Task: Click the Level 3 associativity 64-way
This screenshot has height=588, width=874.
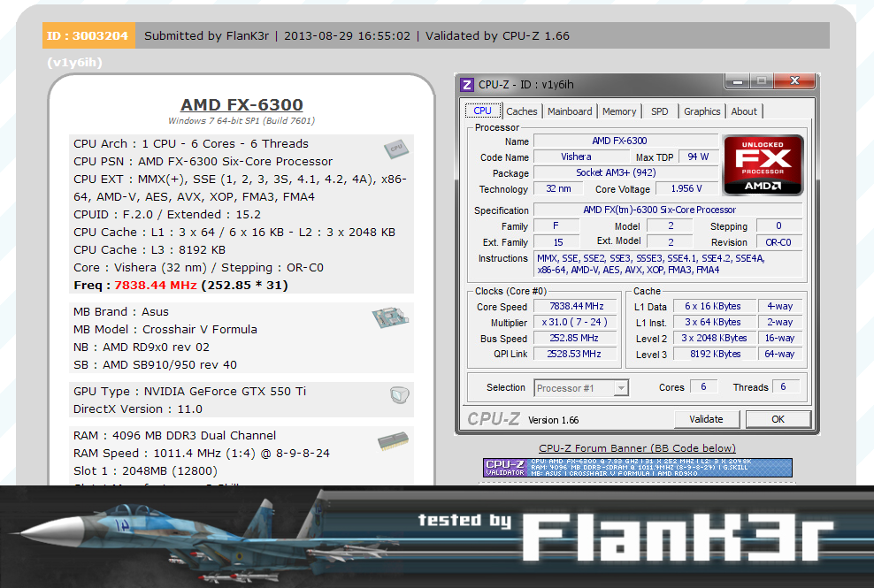Action: [780, 354]
